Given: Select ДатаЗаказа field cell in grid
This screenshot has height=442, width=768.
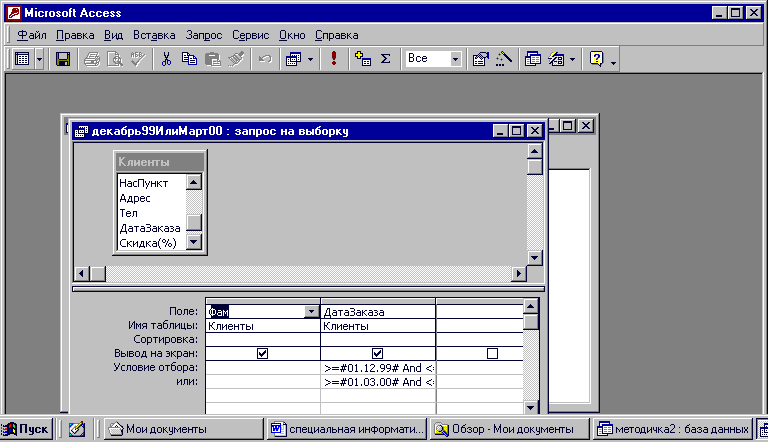Looking at the screenshot, I should [378, 312].
